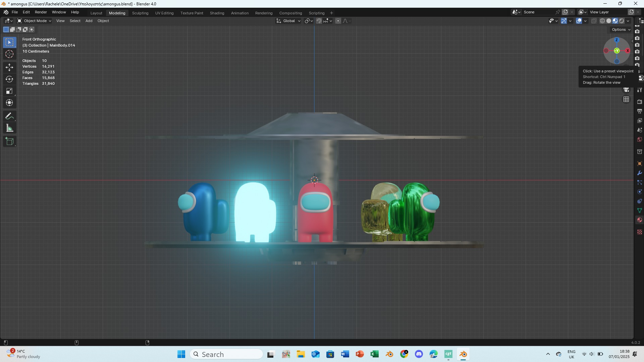This screenshot has width=644, height=362.
Task: Open the Tool properties tab
Action: click(x=640, y=90)
